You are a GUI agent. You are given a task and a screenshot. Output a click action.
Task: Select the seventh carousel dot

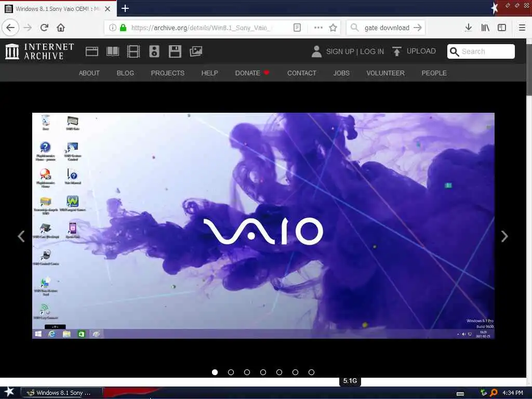[x=312, y=372]
